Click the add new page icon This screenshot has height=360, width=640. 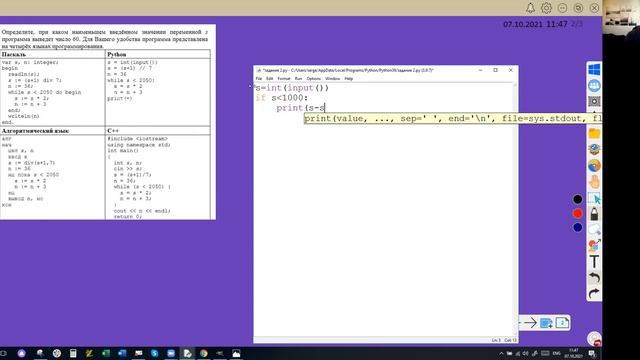546,323
